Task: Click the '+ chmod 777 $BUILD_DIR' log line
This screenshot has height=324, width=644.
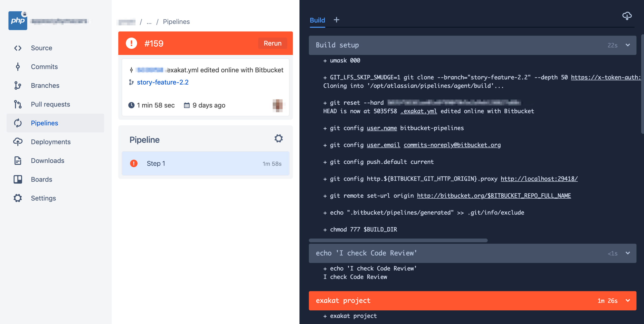Action: coord(360,230)
